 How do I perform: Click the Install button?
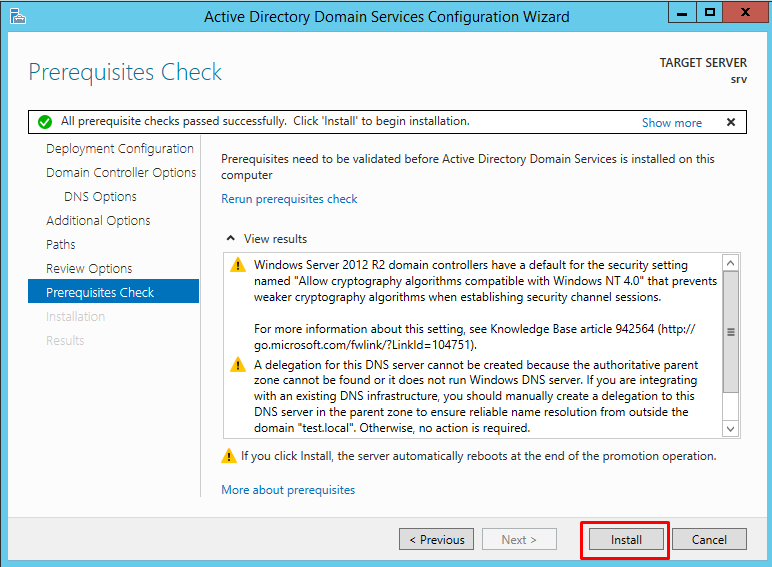[626, 539]
